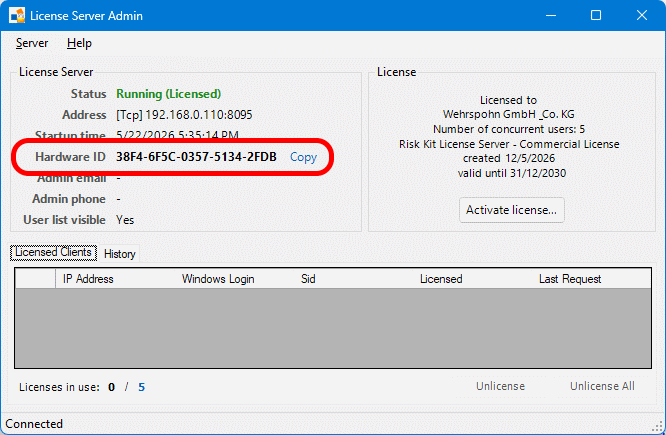Click the Activate license... button
This screenshot has height=435, width=666.
pyautogui.click(x=511, y=210)
